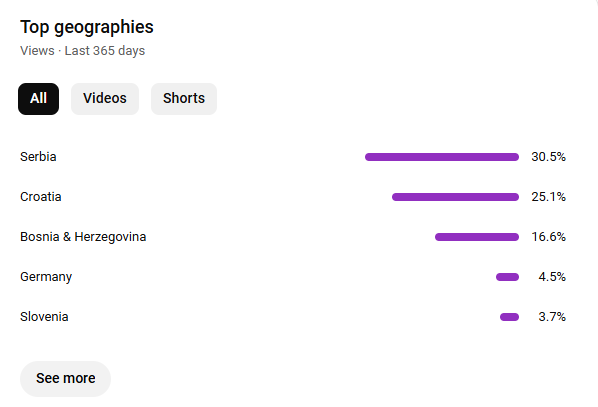Viewport: 598px width, 407px height.
Task: Select the Bosnia & Herzegovina row label
Action: [83, 237]
